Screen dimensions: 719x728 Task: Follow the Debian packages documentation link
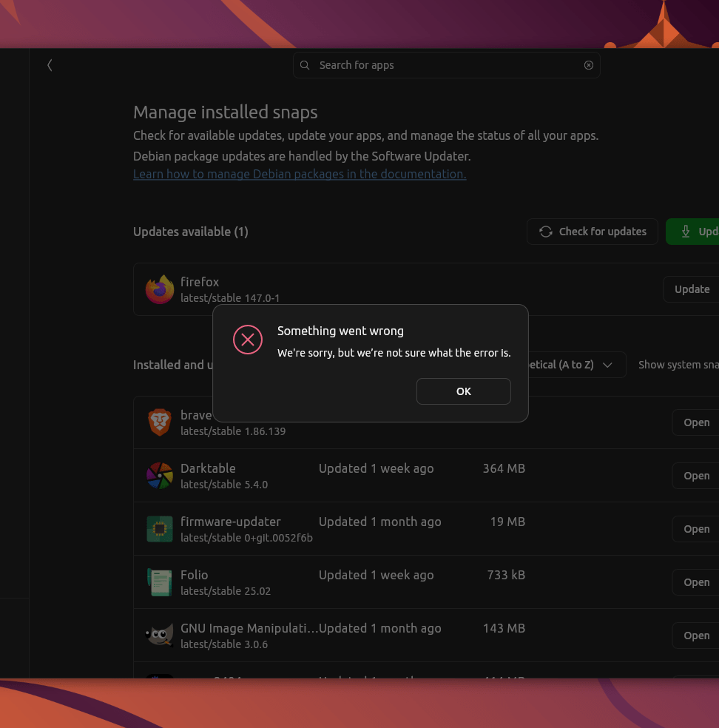(x=299, y=174)
